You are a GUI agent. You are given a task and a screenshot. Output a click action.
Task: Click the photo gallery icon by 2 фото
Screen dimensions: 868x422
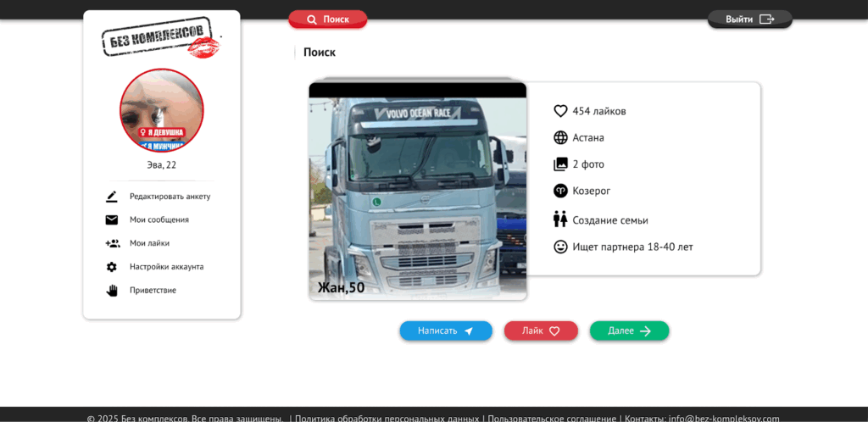point(560,164)
